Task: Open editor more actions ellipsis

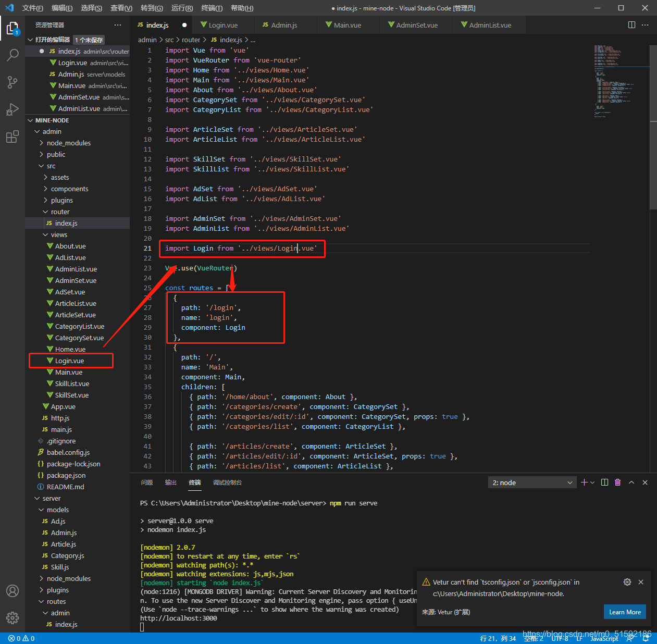Action: [x=645, y=25]
